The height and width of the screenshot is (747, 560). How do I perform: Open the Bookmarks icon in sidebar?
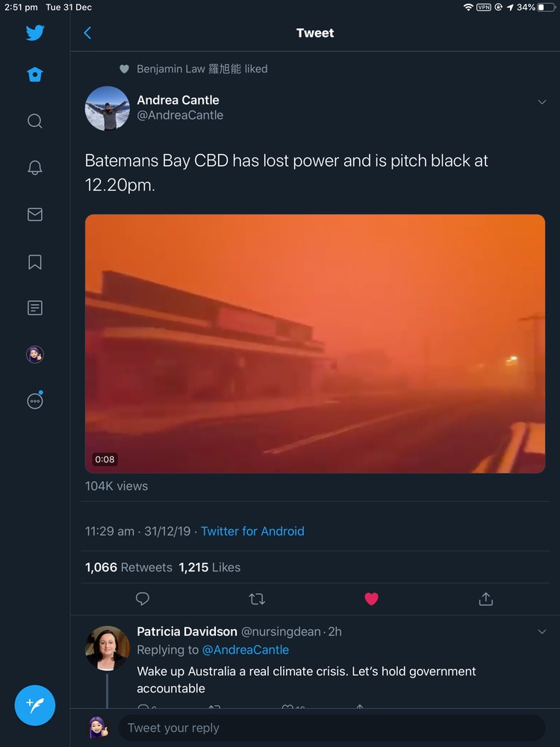point(35,261)
